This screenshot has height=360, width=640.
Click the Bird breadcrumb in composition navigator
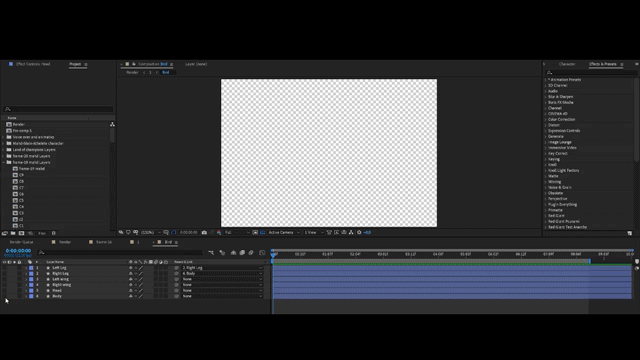[165, 72]
